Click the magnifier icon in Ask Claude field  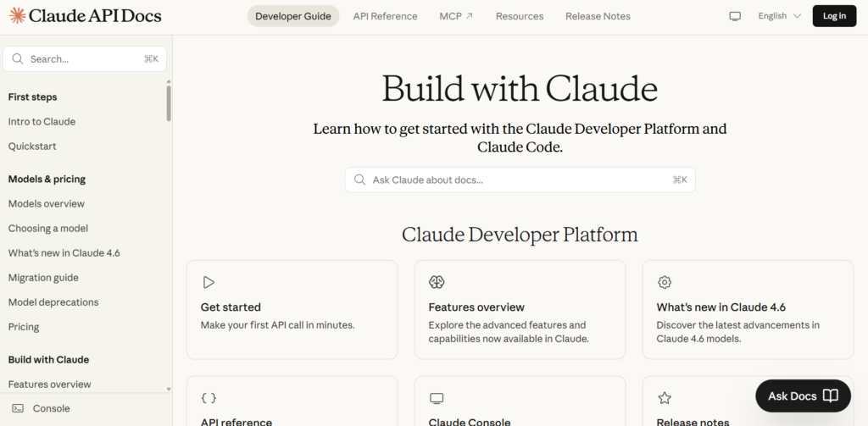(359, 180)
